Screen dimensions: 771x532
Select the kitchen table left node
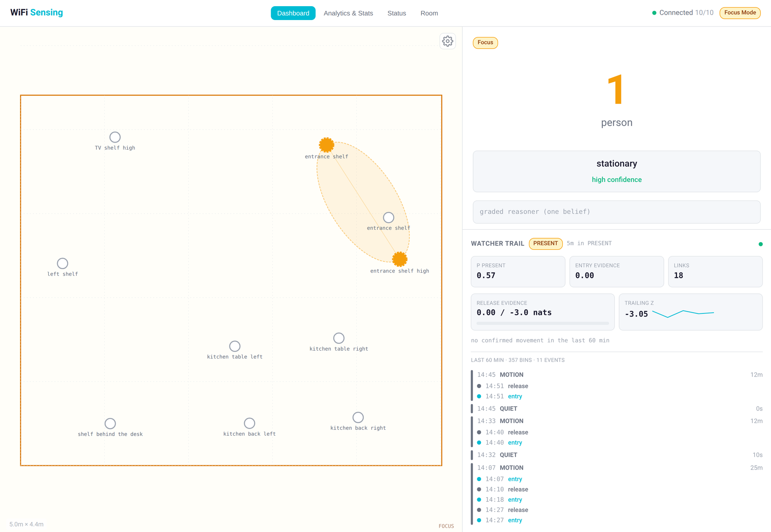(235, 346)
